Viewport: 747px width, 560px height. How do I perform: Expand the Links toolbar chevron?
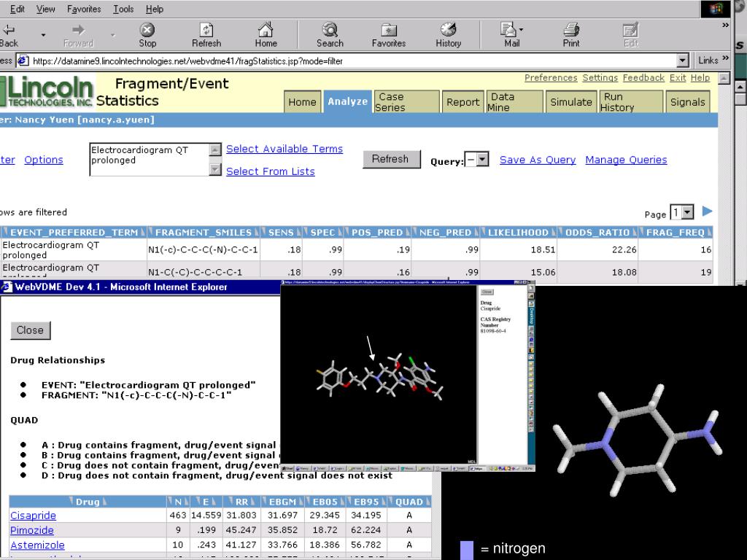click(726, 58)
